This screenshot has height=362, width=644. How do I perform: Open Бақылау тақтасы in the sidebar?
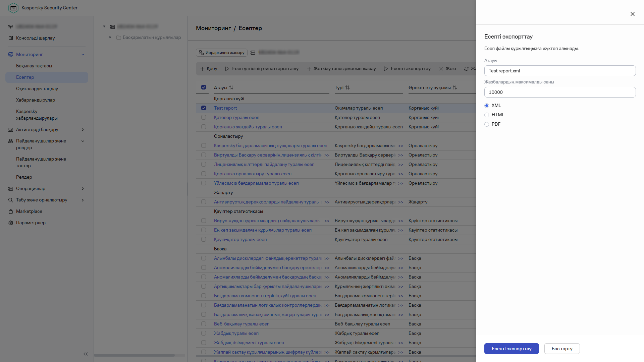click(x=34, y=66)
